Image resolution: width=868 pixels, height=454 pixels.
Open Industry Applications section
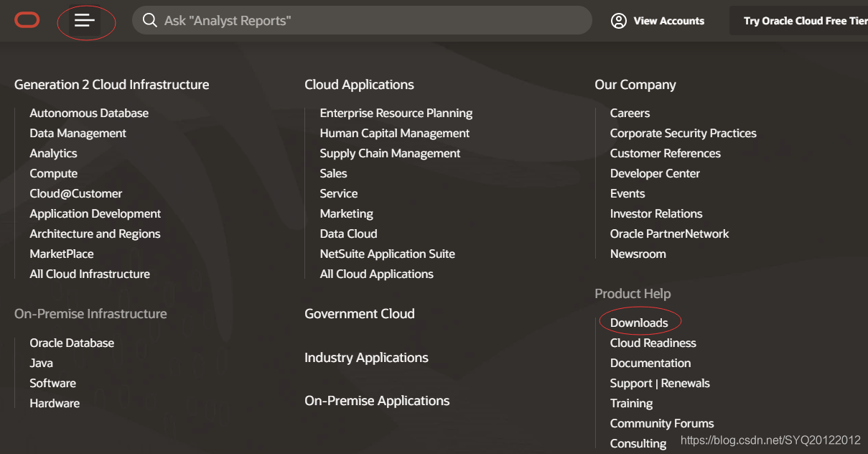pyautogui.click(x=366, y=358)
